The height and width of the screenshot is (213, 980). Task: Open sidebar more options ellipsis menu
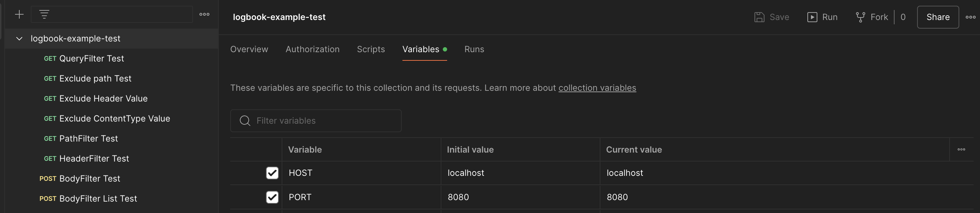[x=204, y=14]
